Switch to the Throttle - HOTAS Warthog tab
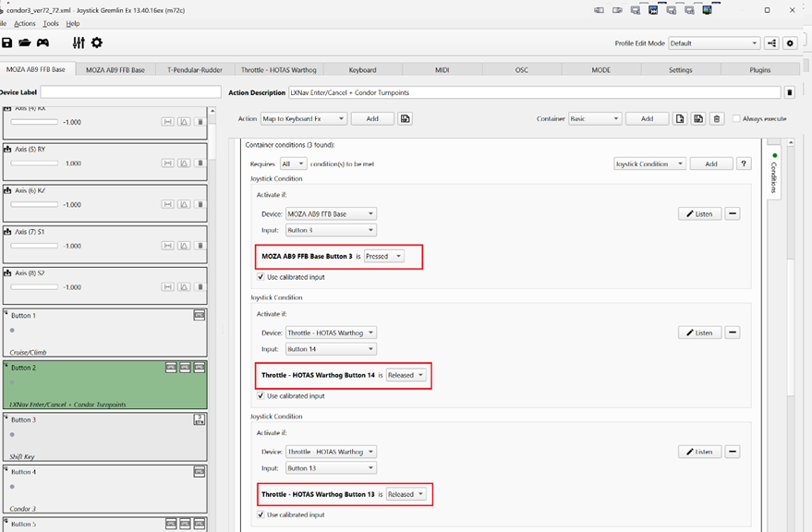The width and height of the screenshot is (812, 532). pyautogui.click(x=279, y=70)
